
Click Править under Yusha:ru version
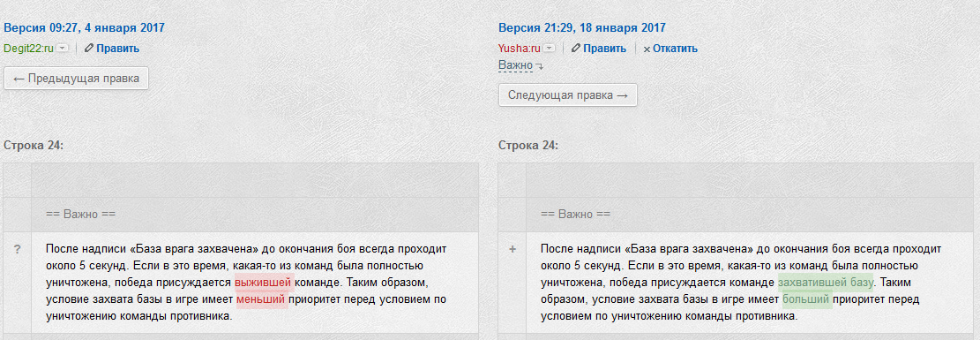pos(604,49)
